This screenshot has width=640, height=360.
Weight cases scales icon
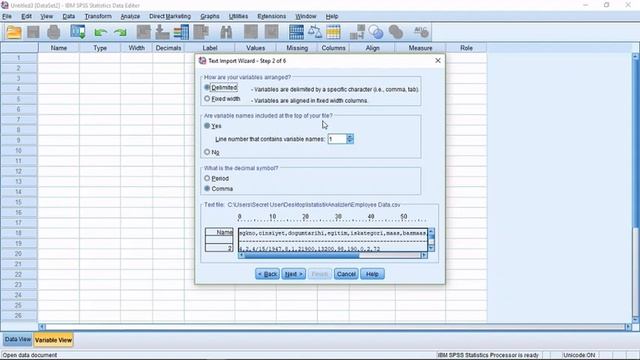(315, 32)
